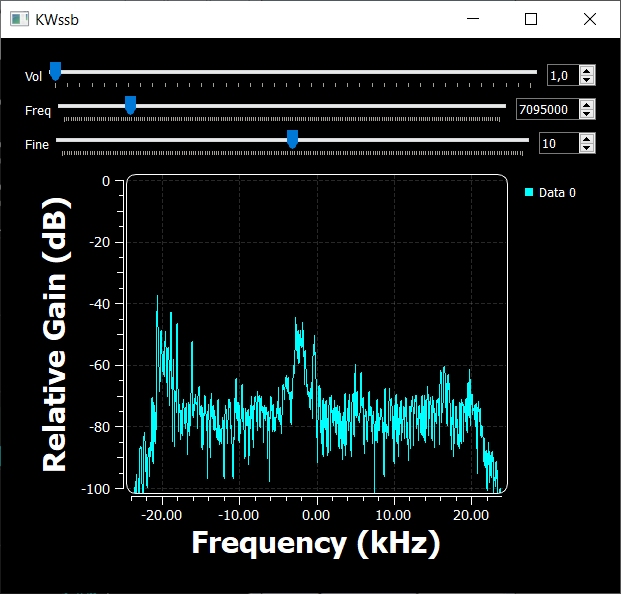621x594 pixels.
Task: Close the KWssb window
Action: (589, 19)
